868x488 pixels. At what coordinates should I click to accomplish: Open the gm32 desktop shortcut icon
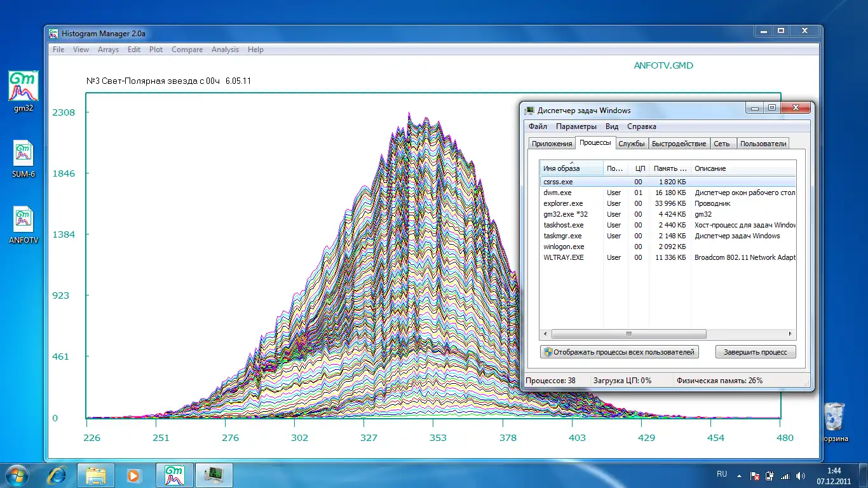(24, 87)
